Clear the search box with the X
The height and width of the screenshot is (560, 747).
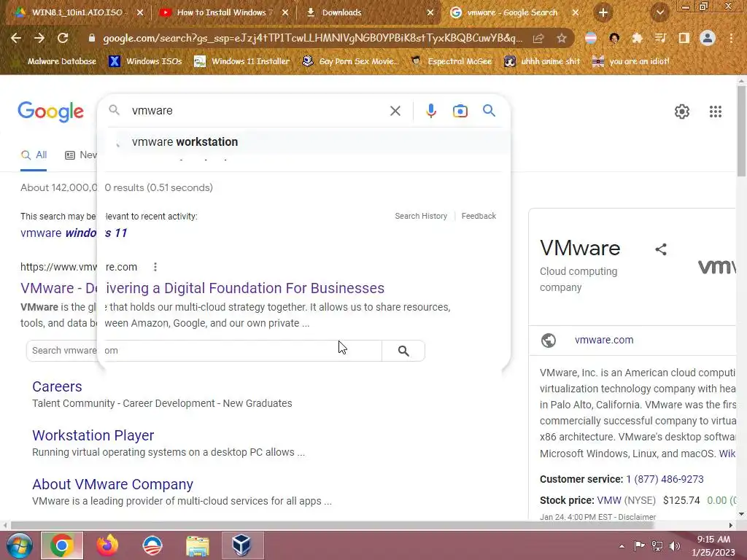coord(395,111)
